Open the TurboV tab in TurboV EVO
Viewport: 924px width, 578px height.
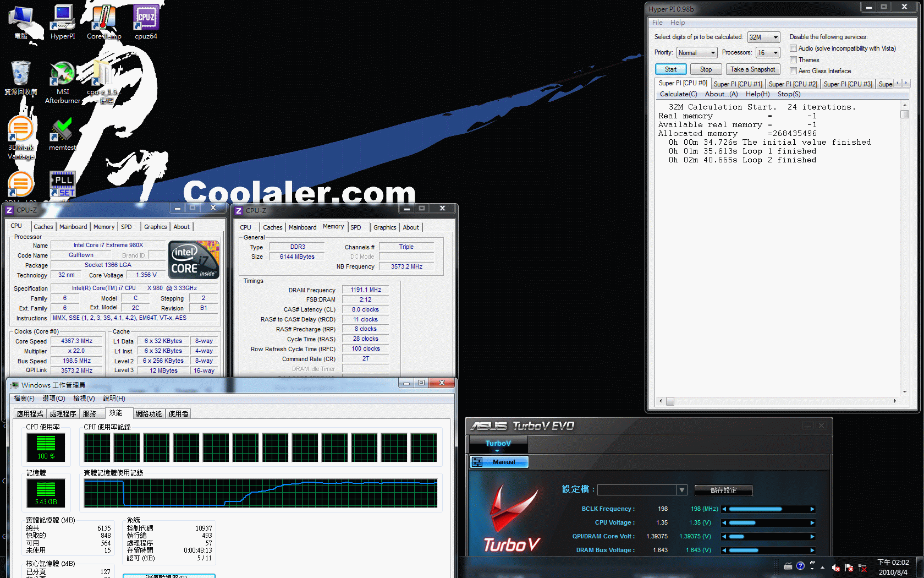click(x=498, y=444)
